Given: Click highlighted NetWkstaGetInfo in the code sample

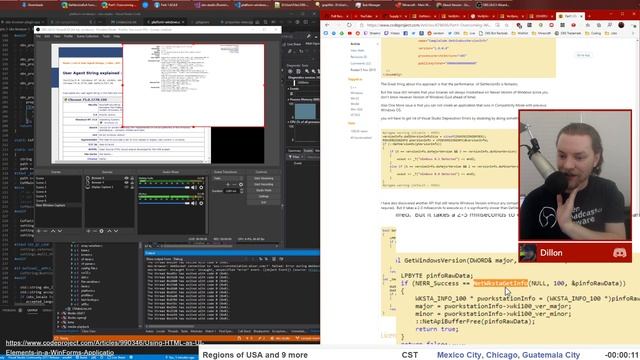Looking at the screenshot, I should 500,283.
